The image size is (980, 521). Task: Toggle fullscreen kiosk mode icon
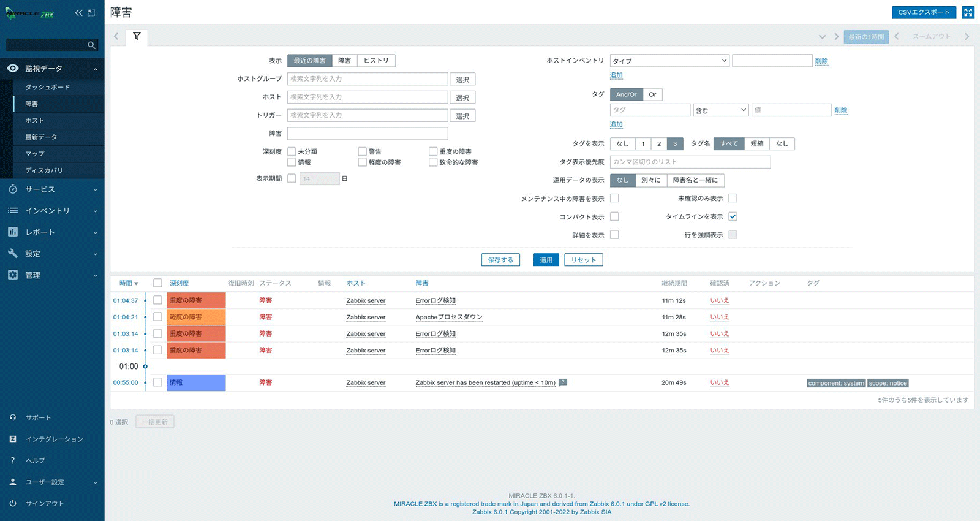point(968,12)
